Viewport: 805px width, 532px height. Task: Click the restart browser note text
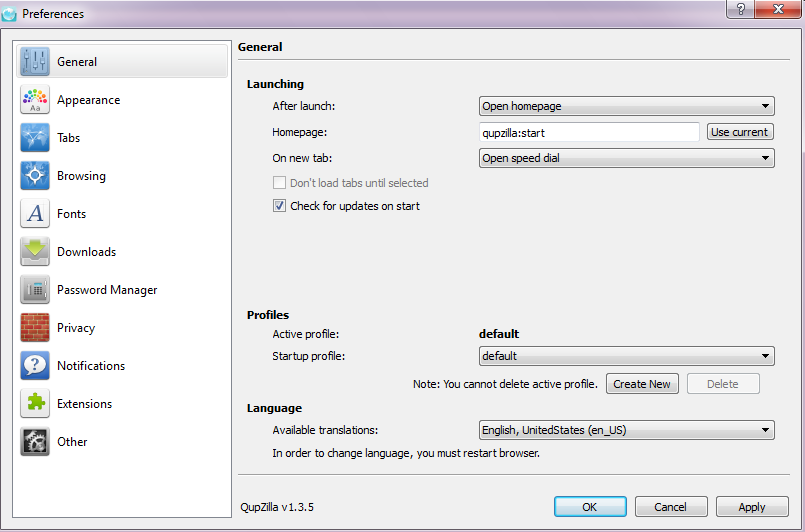pos(406,453)
